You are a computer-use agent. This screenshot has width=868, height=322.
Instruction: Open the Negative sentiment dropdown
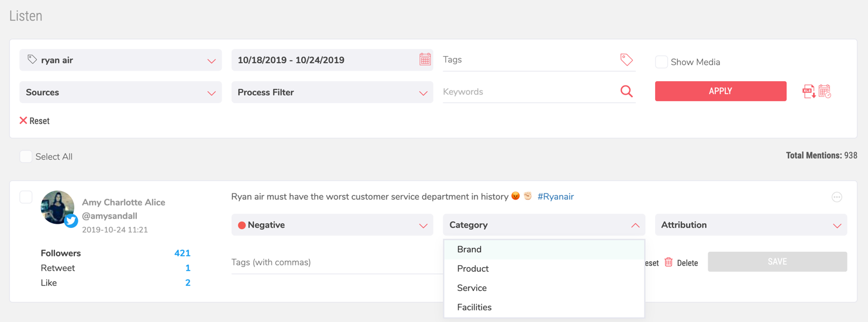[332, 225]
